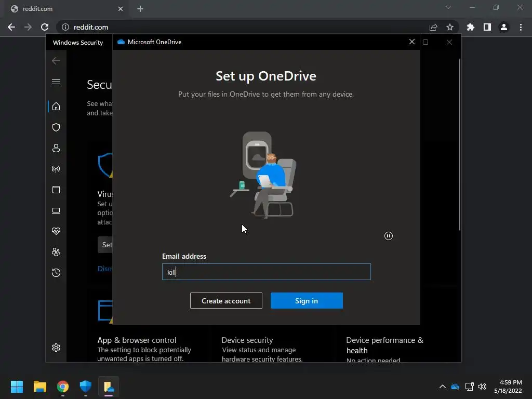Open Chrome profile avatar
The width and height of the screenshot is (532, 399).
point(504,27)
